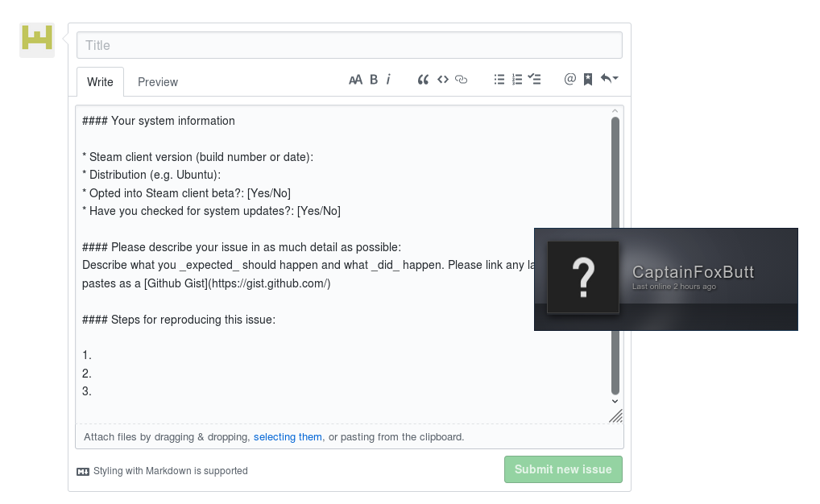Screen dimensions: 820x504
Task: Click the 'Steam client version' line
Action: tap(197, 157)
